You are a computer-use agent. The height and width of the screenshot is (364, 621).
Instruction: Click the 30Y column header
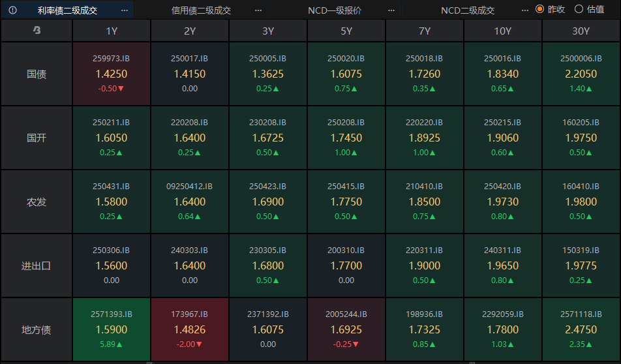point(581,31)
